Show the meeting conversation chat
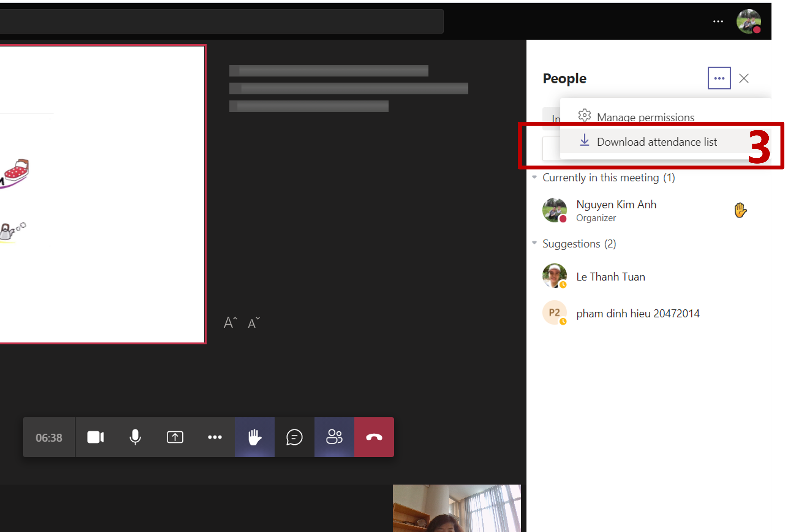 click(x=294, y=437)
